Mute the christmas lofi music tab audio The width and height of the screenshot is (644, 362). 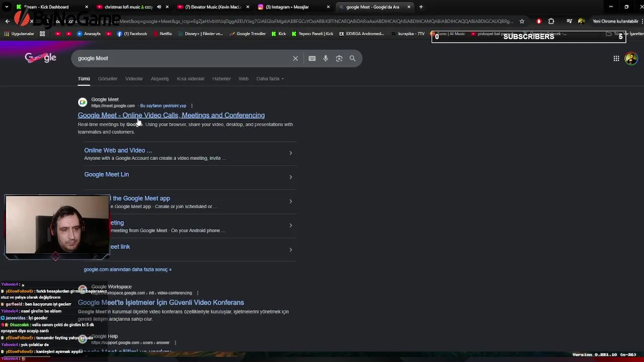159,7
